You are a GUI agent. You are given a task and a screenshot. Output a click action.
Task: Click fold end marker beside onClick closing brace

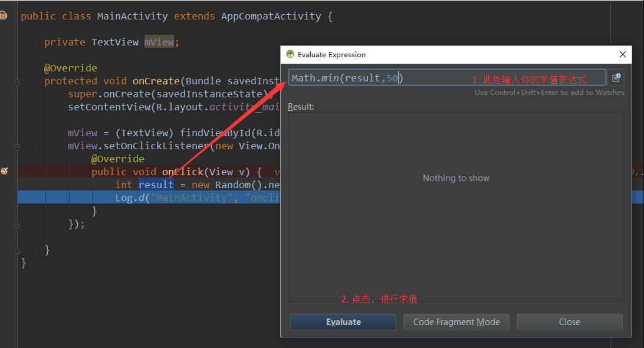click(18, 211)
